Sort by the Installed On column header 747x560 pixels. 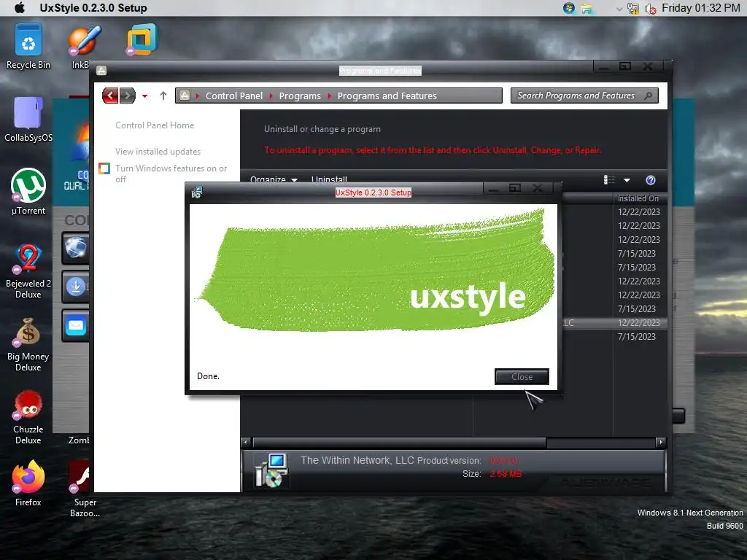[x=638, y=198]
